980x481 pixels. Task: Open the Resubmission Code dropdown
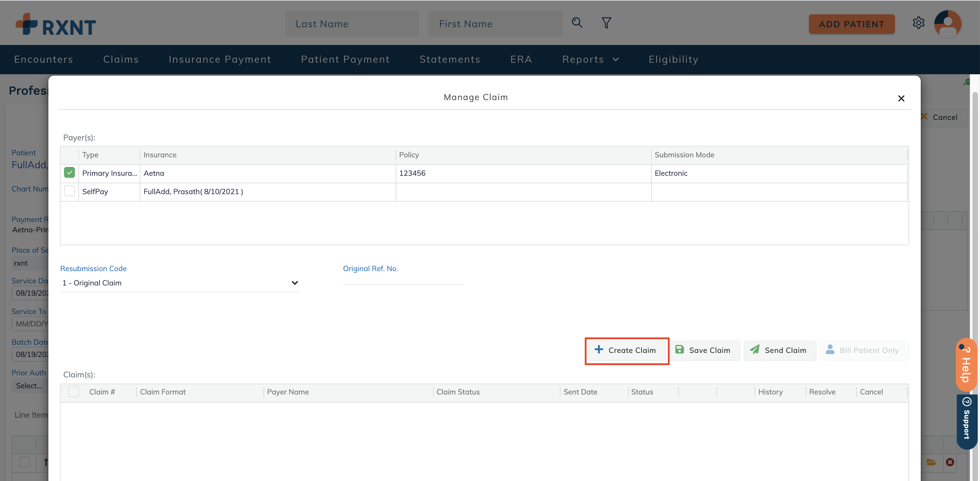pyautogui.click(x=294, y=283)
